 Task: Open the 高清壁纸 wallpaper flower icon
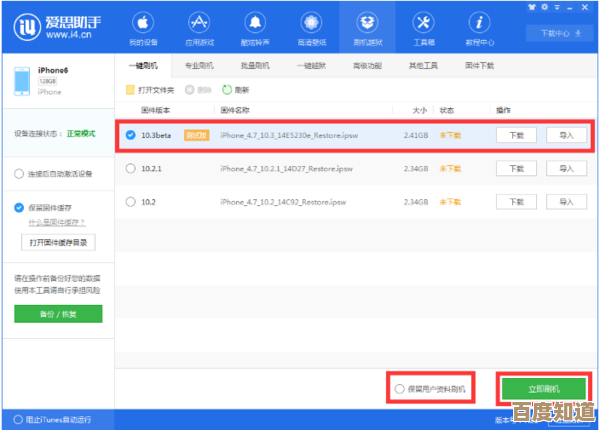(310, 23)
